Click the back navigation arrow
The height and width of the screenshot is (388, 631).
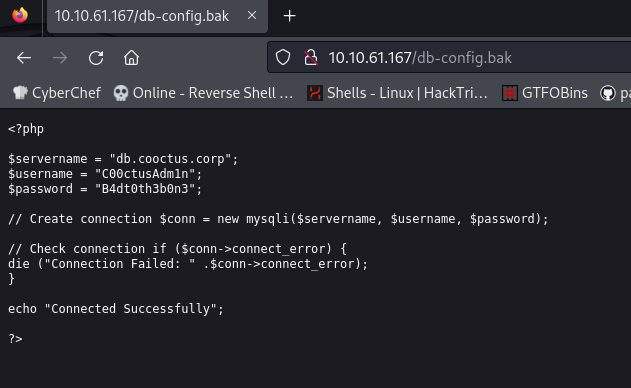click(24, 58)
